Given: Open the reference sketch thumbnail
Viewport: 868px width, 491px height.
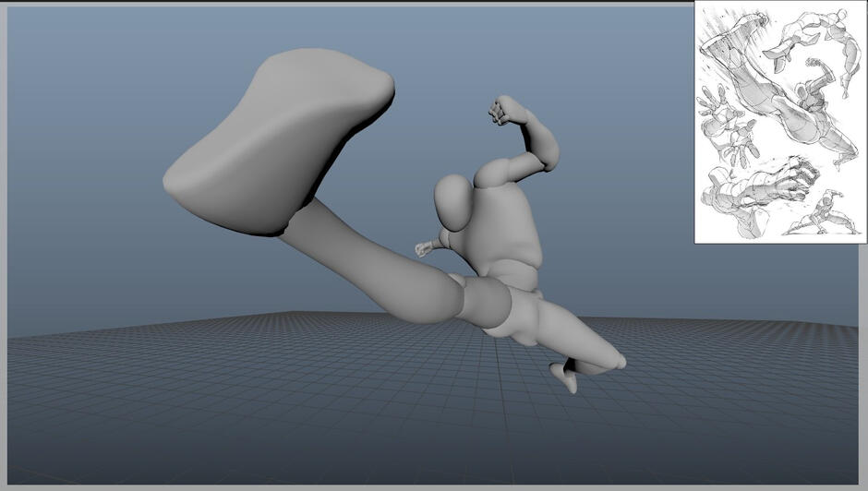Looking at the screenshot, I should click(x=780, y=122).
